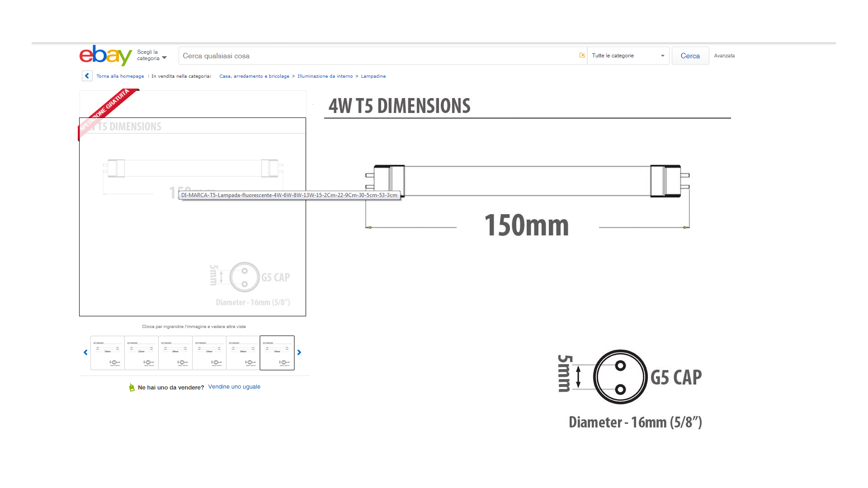Click next thumbnails right arrow

tap(299, 352)
